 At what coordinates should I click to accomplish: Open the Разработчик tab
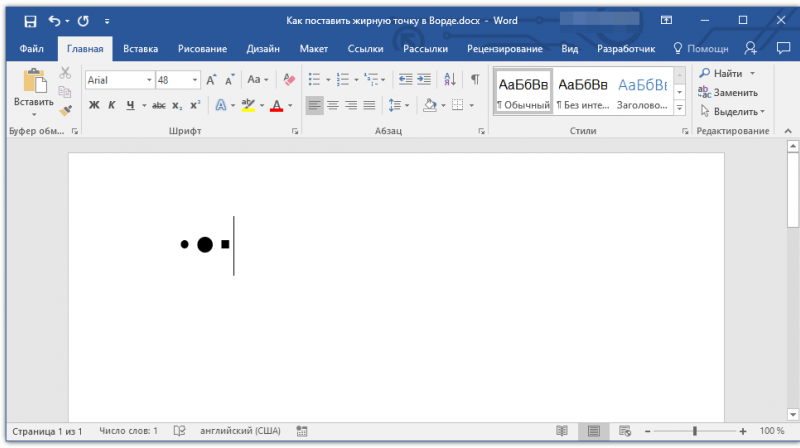(626, 48)
